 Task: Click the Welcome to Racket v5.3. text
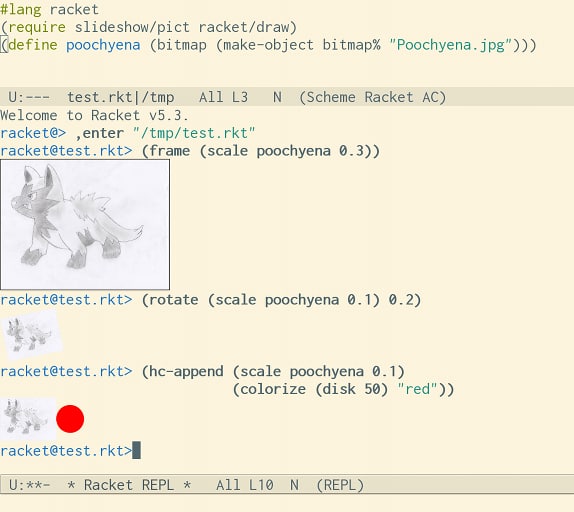point(94,115)
